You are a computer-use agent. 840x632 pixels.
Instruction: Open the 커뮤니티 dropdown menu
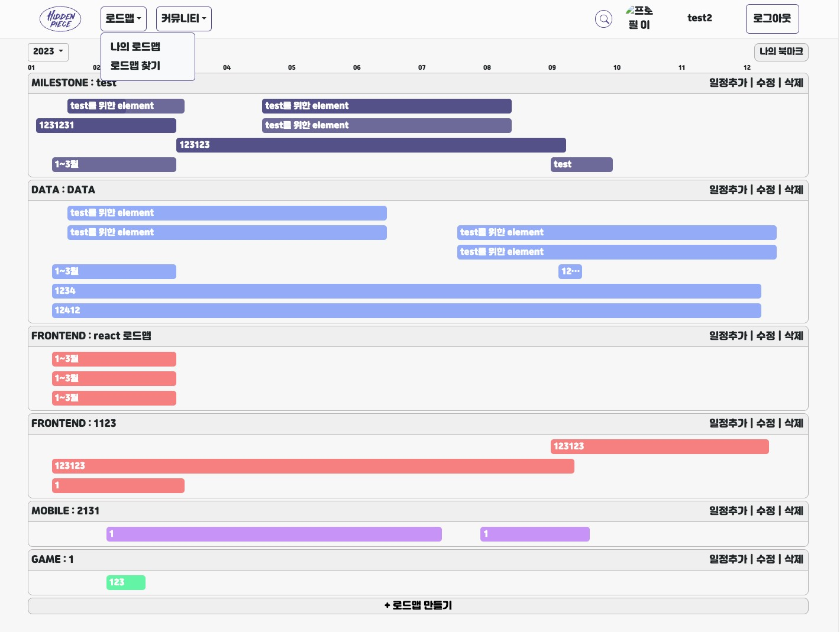(183, 18)
